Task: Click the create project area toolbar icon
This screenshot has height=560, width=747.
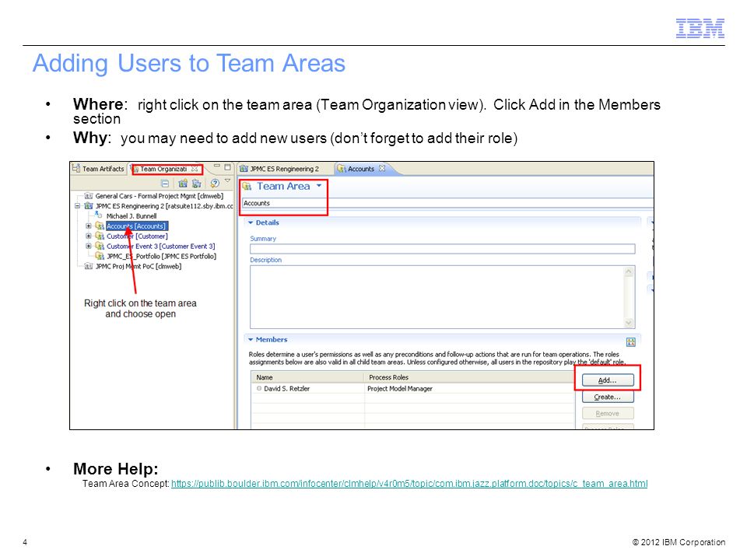Action: pos(183,184)
